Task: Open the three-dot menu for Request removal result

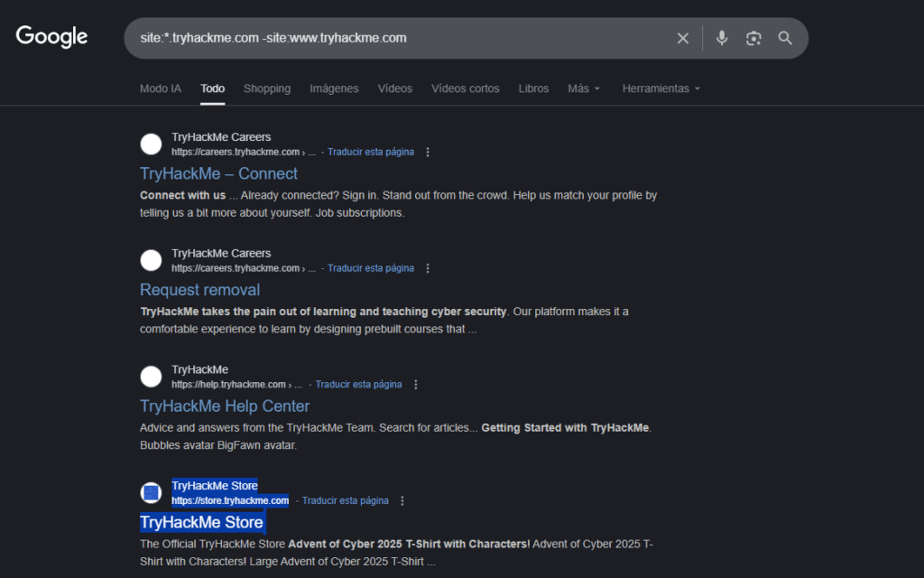Action: (x=428, y=268)
